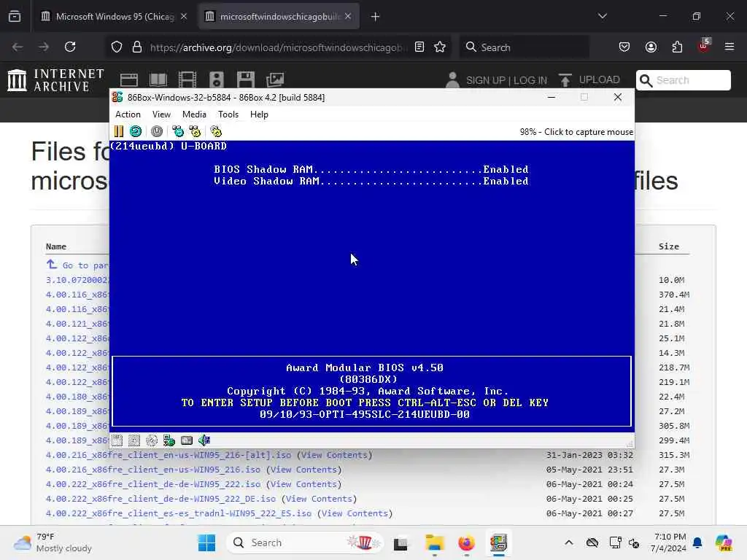Screen dimensions: 747x560
Task: Open the Tools menu in 86Box
Action: tap(228, 114)
